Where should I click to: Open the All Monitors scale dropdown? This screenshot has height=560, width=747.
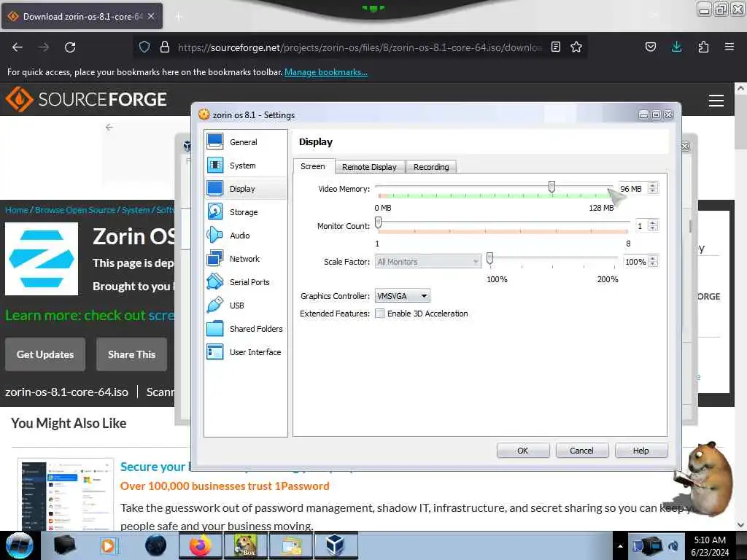pyautogui.click(x=428, y=262)
